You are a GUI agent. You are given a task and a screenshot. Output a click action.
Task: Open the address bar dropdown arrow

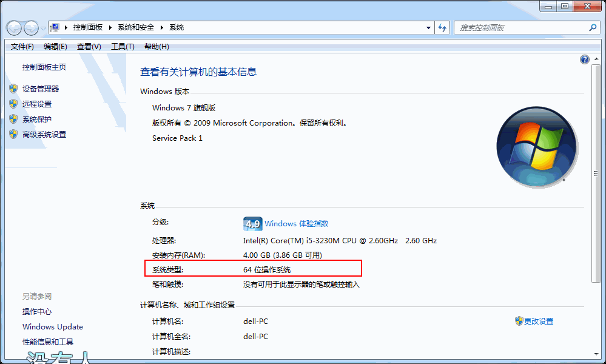pyautogui.click(x=427, y=27)
